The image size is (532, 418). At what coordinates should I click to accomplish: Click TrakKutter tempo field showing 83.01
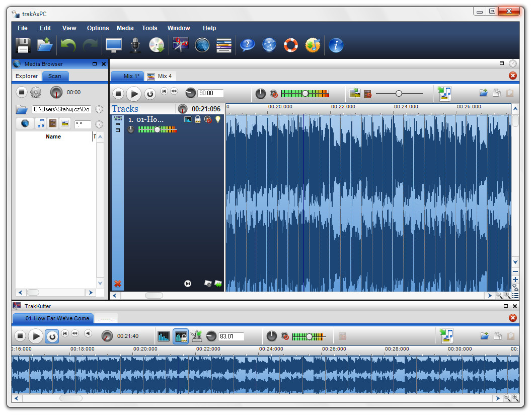pos(231,336)
